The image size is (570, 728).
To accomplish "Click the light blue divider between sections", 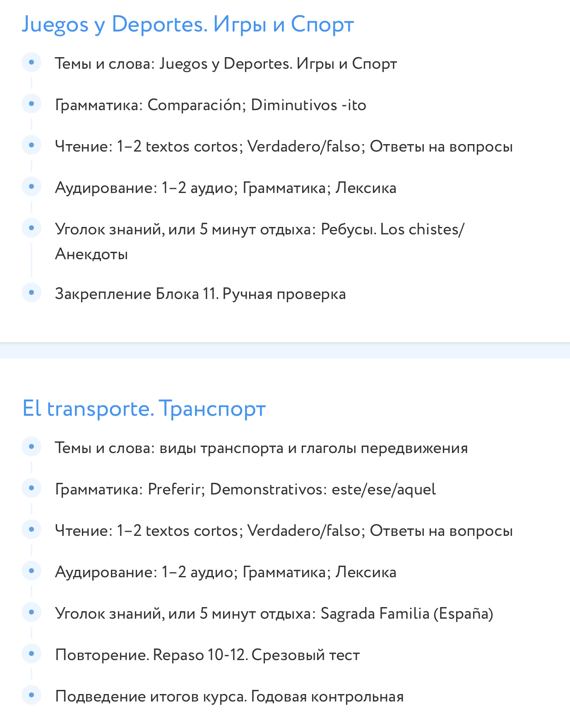I will tap(285, 350).
